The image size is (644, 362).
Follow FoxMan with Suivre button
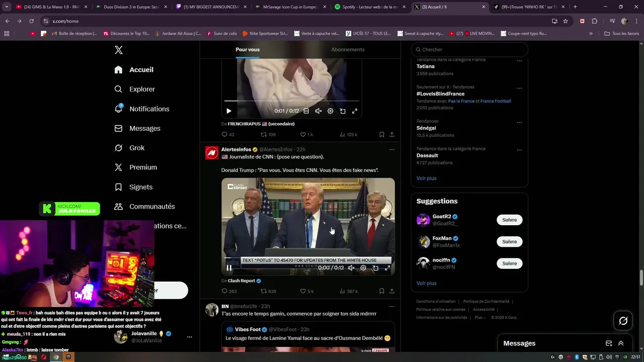point(509,242)
